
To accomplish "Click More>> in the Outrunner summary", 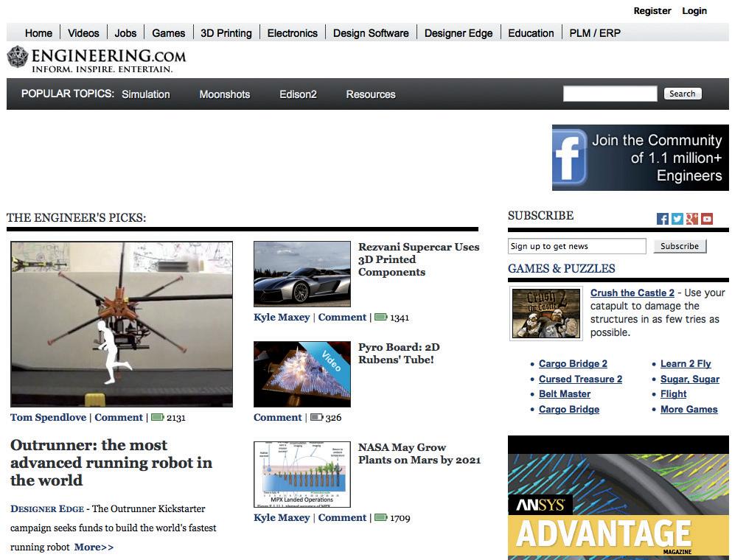I will 94,547.
